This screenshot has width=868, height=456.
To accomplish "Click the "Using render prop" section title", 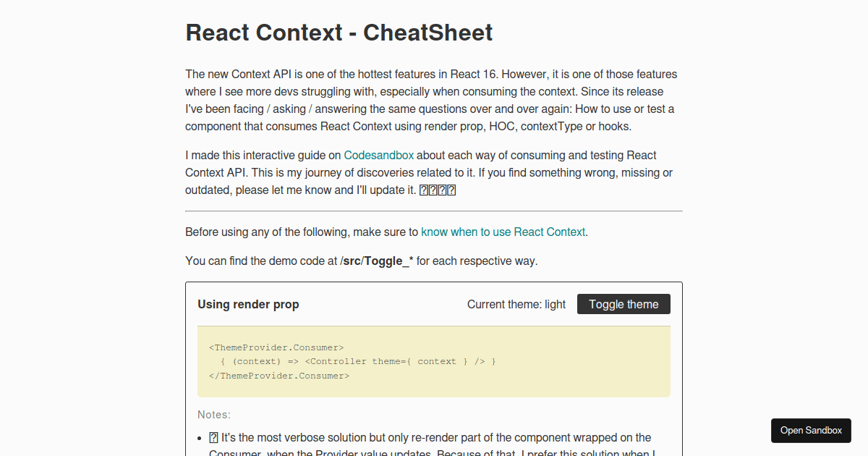I will 248,304.
